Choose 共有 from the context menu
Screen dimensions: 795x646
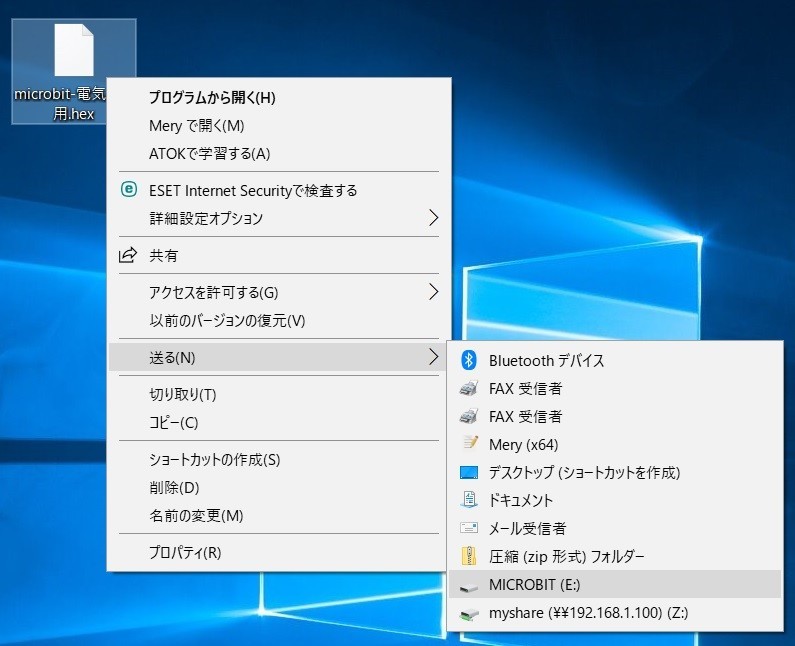tap(279, 255)
